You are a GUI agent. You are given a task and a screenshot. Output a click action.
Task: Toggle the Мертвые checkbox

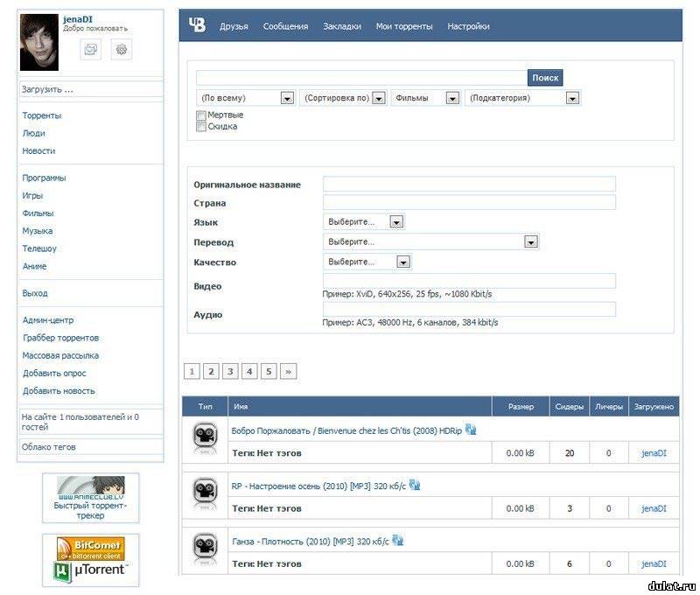pyautogui.click(x=201, y=115)
